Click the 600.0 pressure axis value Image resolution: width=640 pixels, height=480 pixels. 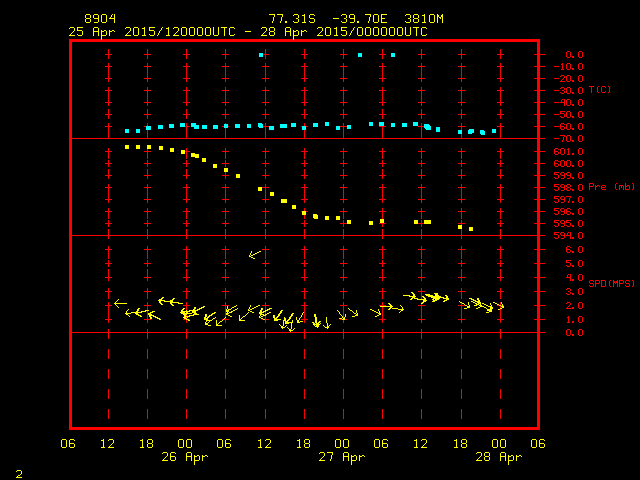click(569, 164)
